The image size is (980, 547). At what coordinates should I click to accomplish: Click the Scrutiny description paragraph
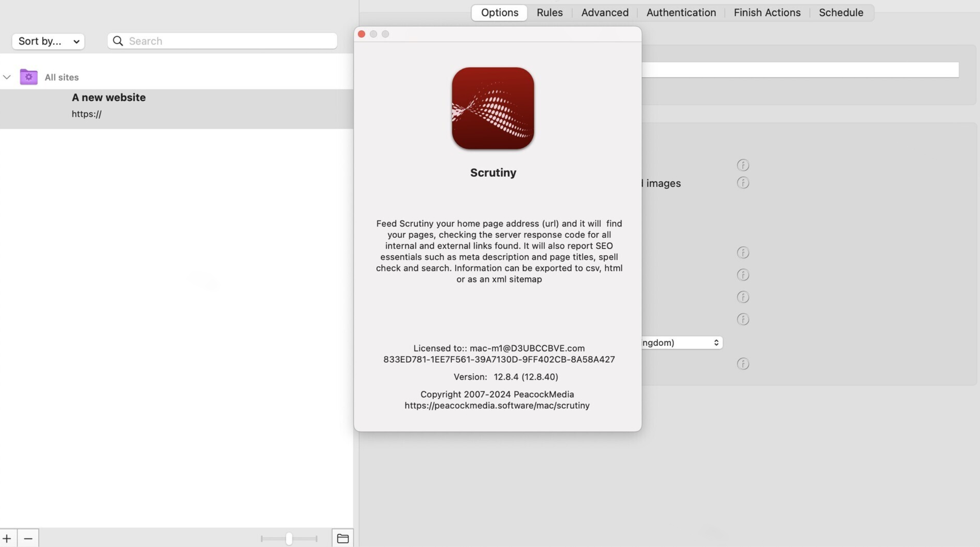pos(499,251)
